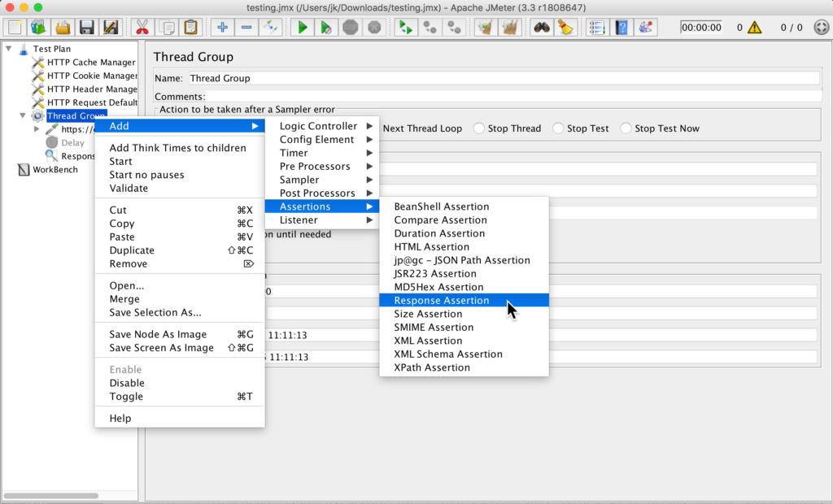Click the blue plus Expand All icon
The width and height of the screenshot is (833, 504).
(222, 28)
